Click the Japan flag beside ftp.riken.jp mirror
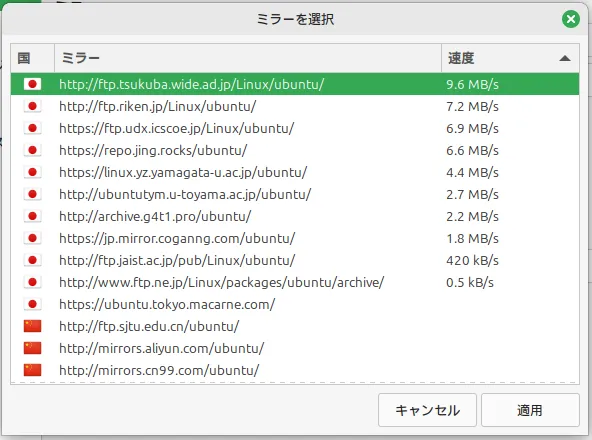Screen dimensions: 592x440 tap(32, 106)
